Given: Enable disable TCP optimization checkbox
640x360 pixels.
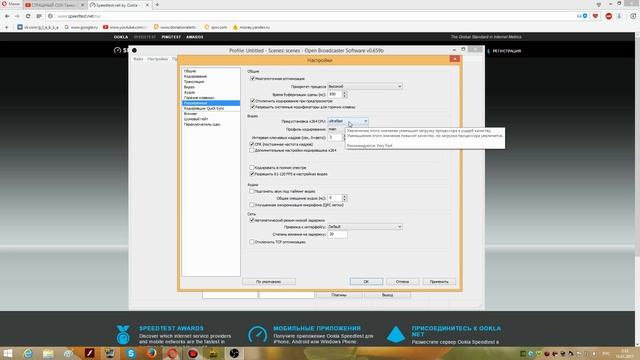Looking at the screenshot, I should point(252,242).
